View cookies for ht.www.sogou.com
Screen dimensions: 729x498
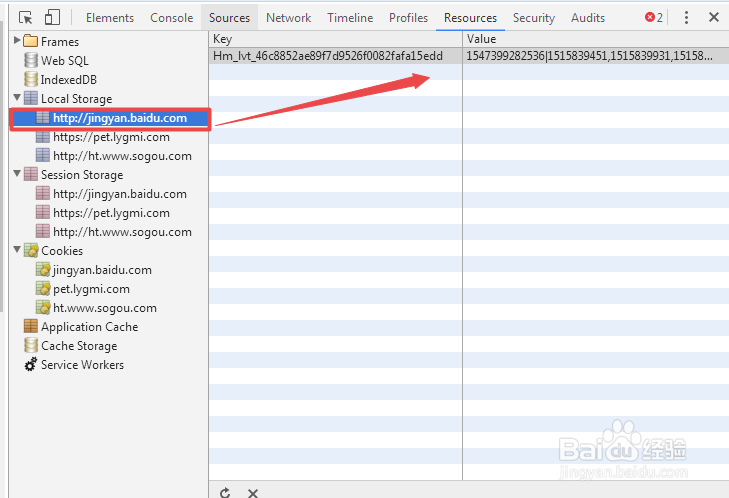(x=105, y=308)
